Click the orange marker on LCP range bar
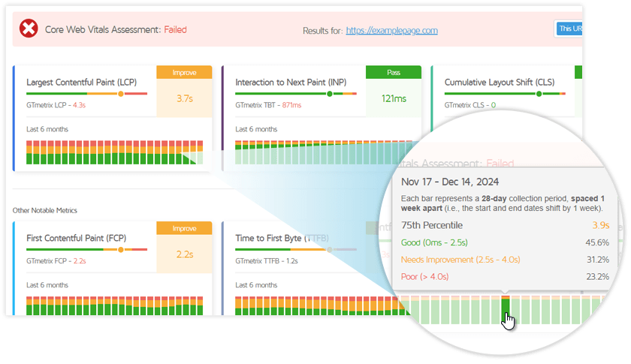Screen dimensions: 631x364 (x=120, y=94)
